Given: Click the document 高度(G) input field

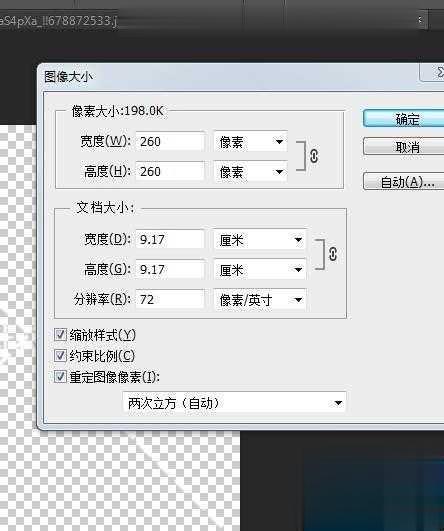Looking at the screenshot, I should click(x=170, y=270).
